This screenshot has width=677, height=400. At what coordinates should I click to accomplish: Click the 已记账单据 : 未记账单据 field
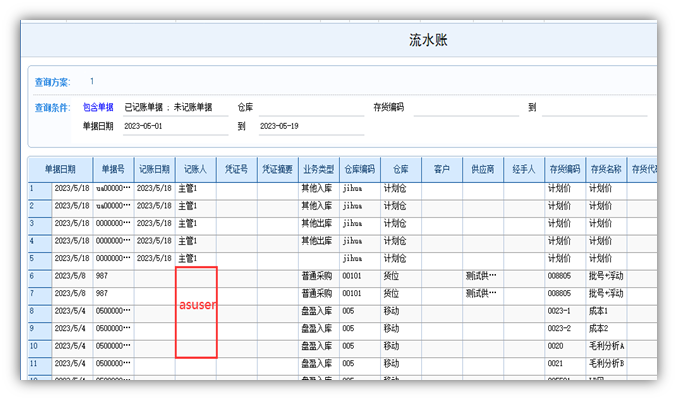click(x=175, y=108)
